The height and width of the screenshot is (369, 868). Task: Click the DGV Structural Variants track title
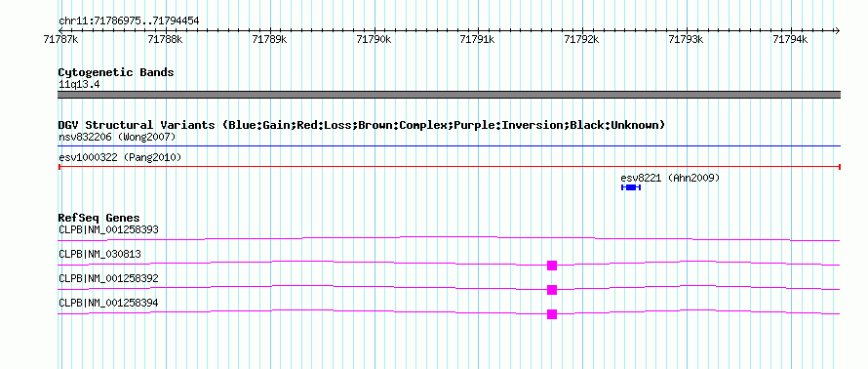[x=362, y=125]
